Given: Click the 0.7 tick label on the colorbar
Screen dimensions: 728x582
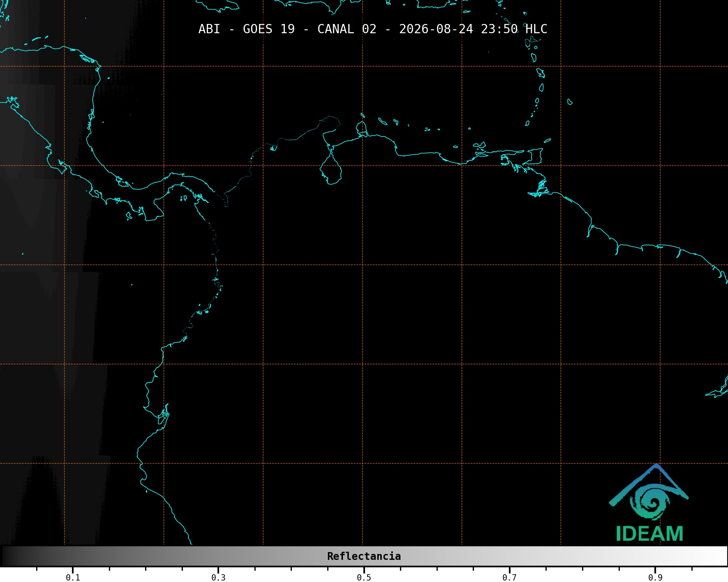Looking at the screenshot, I should 509,578.
